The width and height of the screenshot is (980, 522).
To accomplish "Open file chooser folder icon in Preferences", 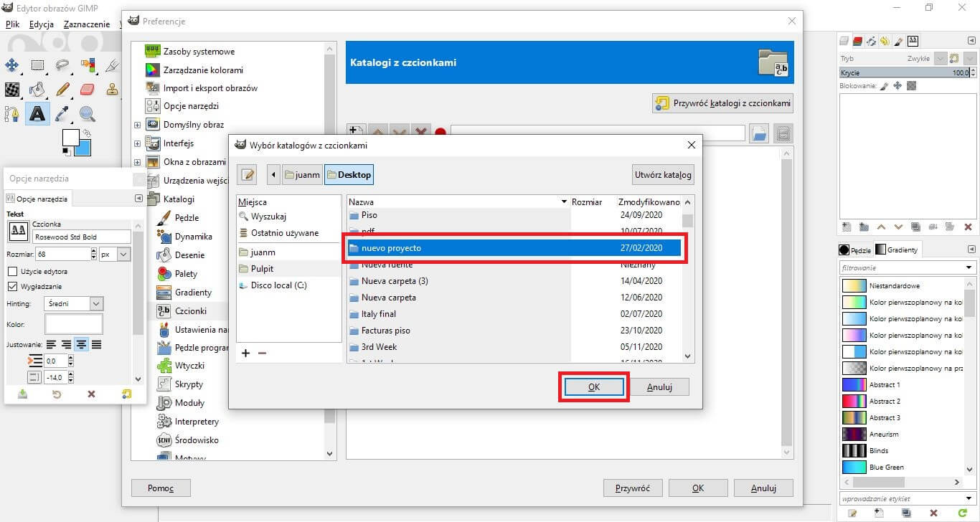I will coord(759,133).
